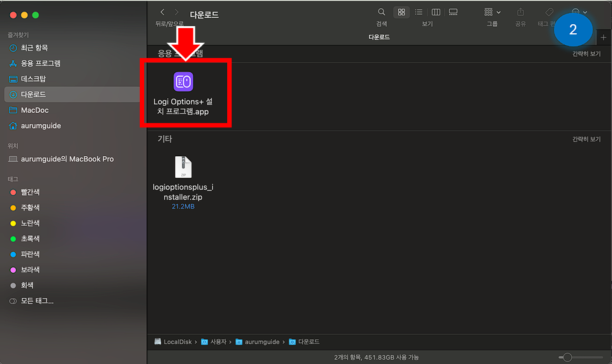Adjust the icon size slider
The height and width of the screenshot is (364, 612).
567,357
